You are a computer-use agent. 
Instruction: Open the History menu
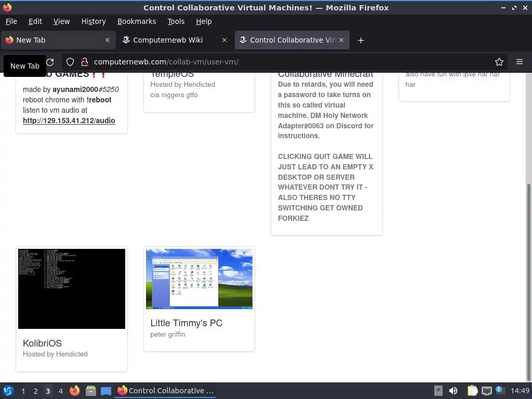(94, 21)
